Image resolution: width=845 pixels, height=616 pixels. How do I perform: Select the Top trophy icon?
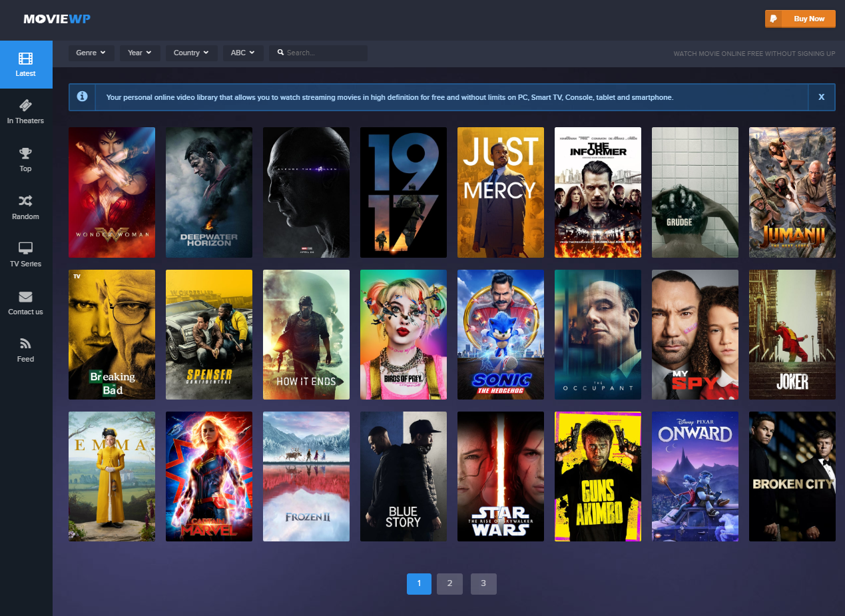tap(25, 154)
